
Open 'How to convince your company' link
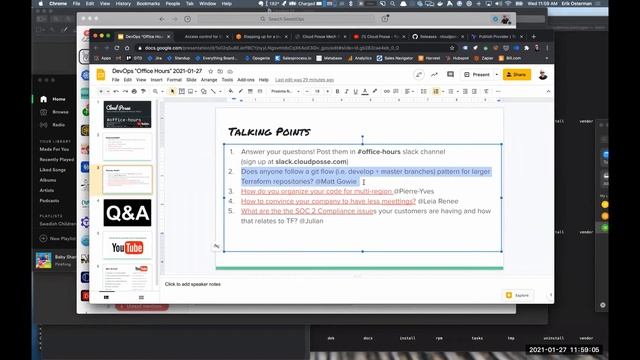328,201
